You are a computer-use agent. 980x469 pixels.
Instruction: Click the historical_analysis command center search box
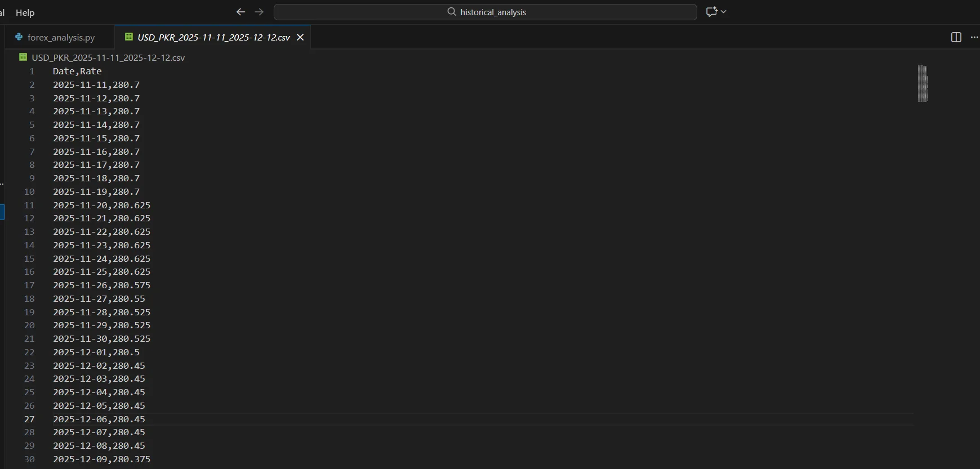point(493,12)
